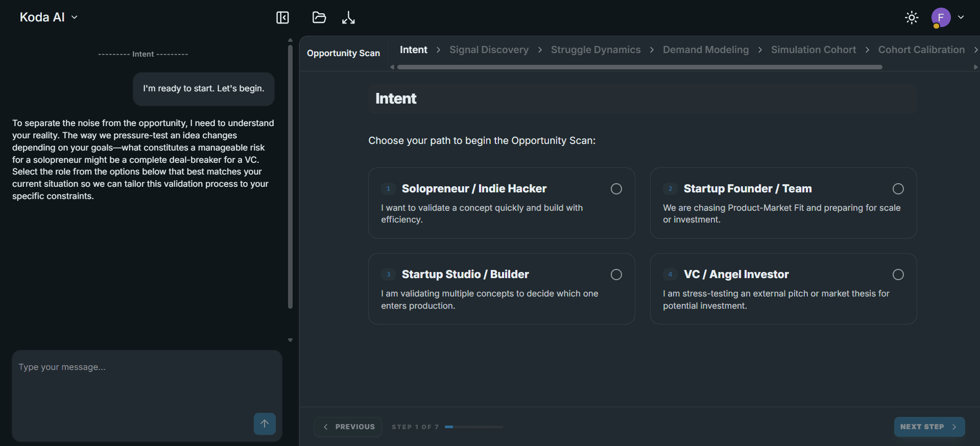The image size is (980, 446).
Task: Open the folder icon in the toolbar
Action: 319,18
